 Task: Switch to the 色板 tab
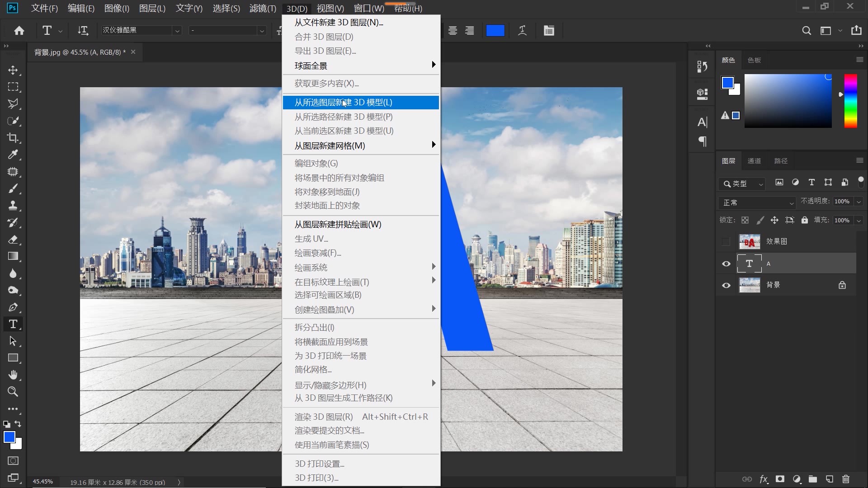(754, 60)
